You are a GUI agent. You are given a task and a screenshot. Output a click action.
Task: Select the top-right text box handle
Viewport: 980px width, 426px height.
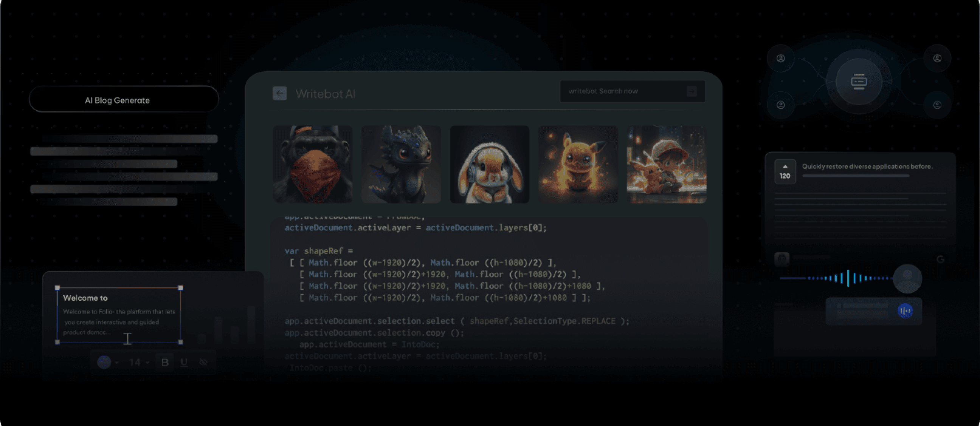click(181, 288)
